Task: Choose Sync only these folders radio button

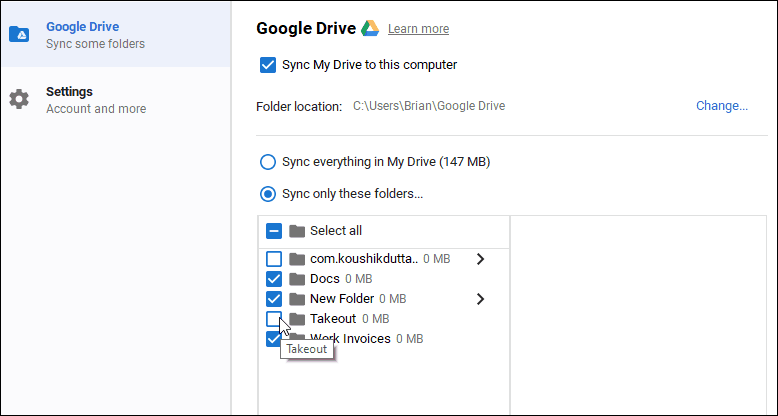Action: click(268, 194)
